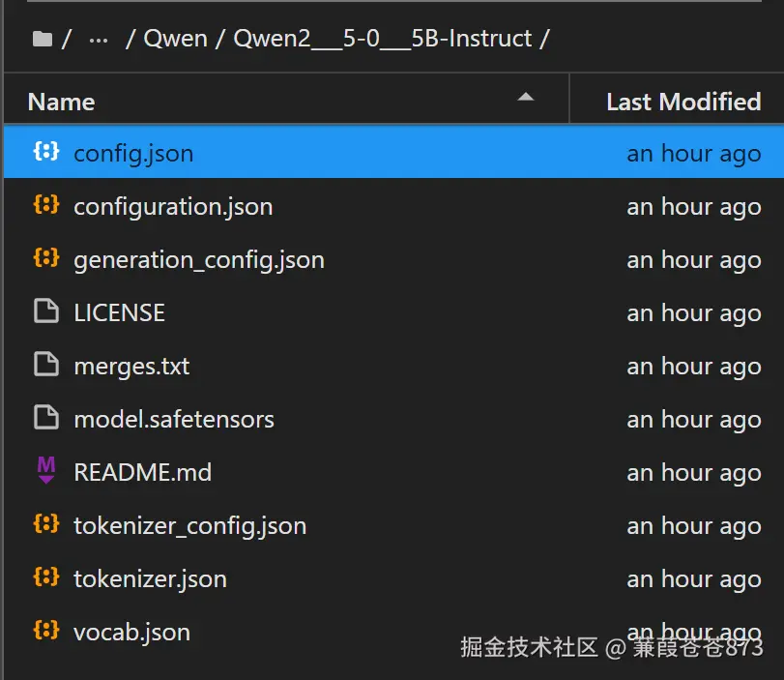Click the Markdown icon of README.md
Screen dimensions: 784x680
[46, 470]
